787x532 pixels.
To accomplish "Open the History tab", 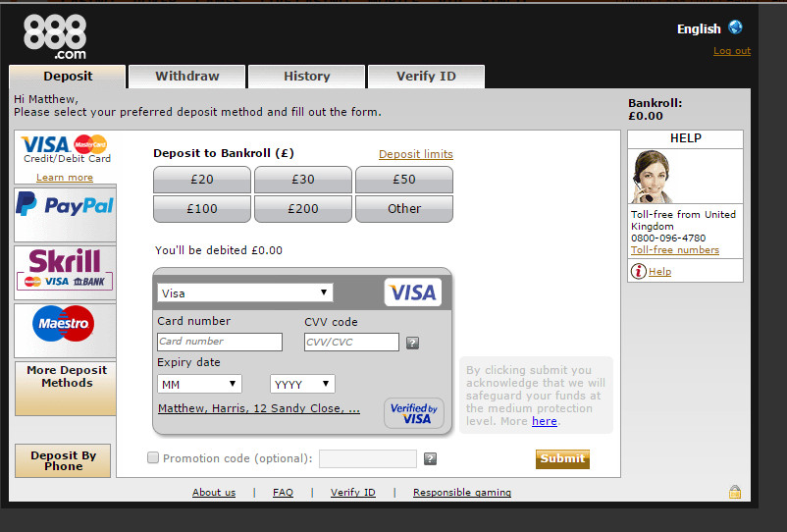I will [x=307, y=77].
